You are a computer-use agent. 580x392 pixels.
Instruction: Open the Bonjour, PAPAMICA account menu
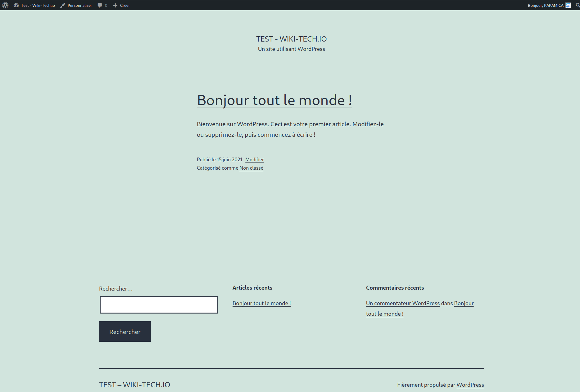(x=545, y=5)
